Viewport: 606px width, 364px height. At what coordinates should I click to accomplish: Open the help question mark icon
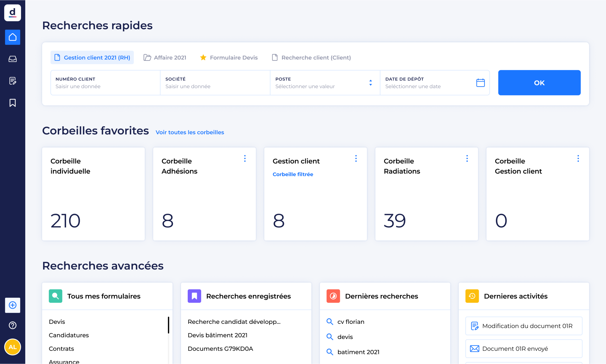pyautogui.click(x=13, y=325)
